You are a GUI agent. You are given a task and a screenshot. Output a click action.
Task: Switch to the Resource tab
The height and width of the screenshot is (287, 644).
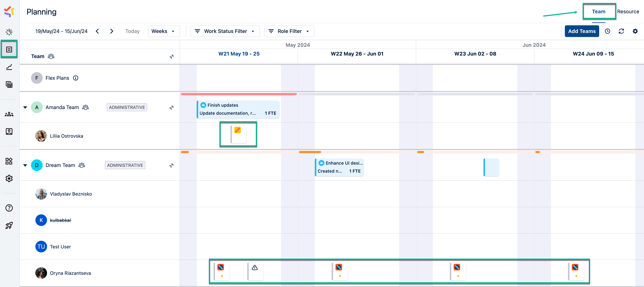tap(629, 11)
